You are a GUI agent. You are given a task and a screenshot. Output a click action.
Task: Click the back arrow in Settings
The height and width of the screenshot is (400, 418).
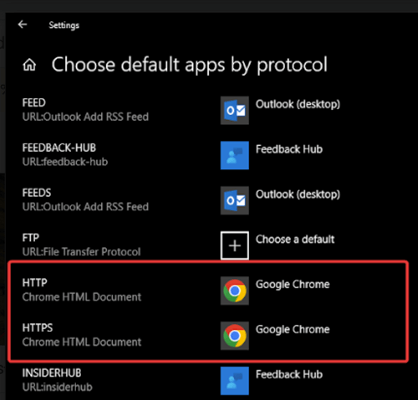pyautogui.click(x=22, y=24)
